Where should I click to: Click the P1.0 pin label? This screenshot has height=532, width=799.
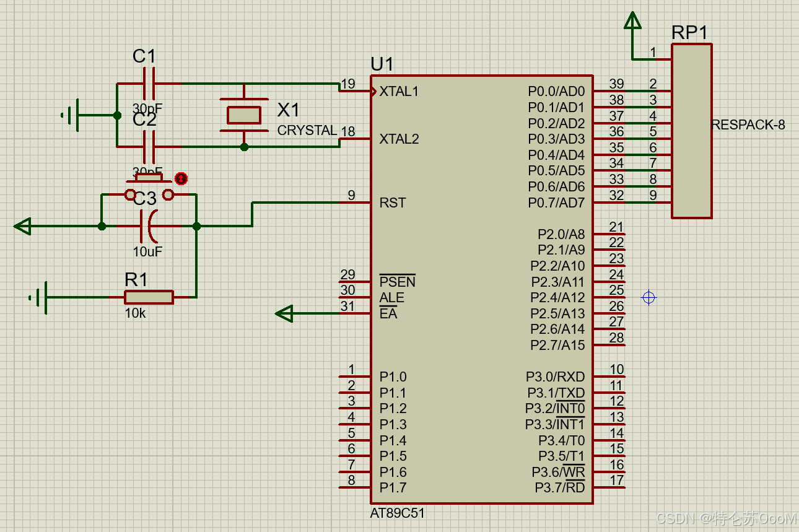393,377
